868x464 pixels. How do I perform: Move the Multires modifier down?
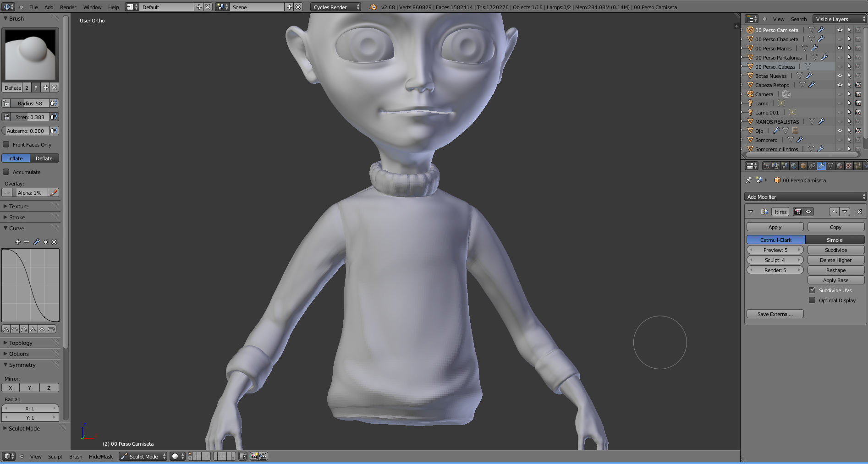click(845, 212)
